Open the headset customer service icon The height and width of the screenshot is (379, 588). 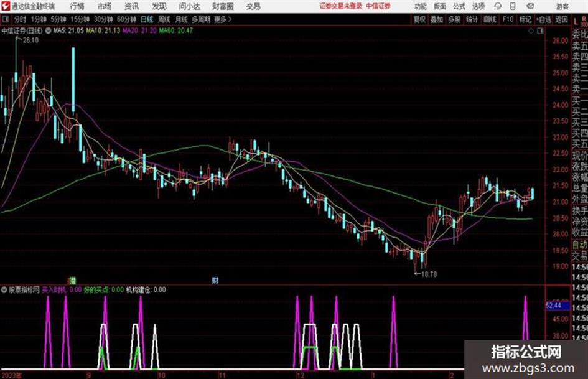(x=498, y=6)
